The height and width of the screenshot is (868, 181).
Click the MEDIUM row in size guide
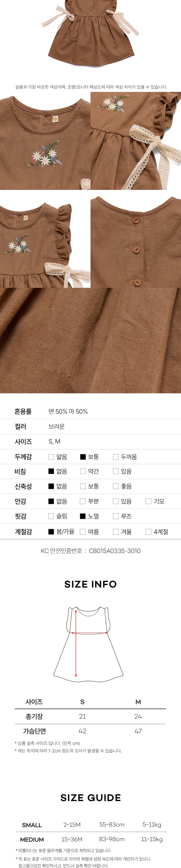(90, 839)
